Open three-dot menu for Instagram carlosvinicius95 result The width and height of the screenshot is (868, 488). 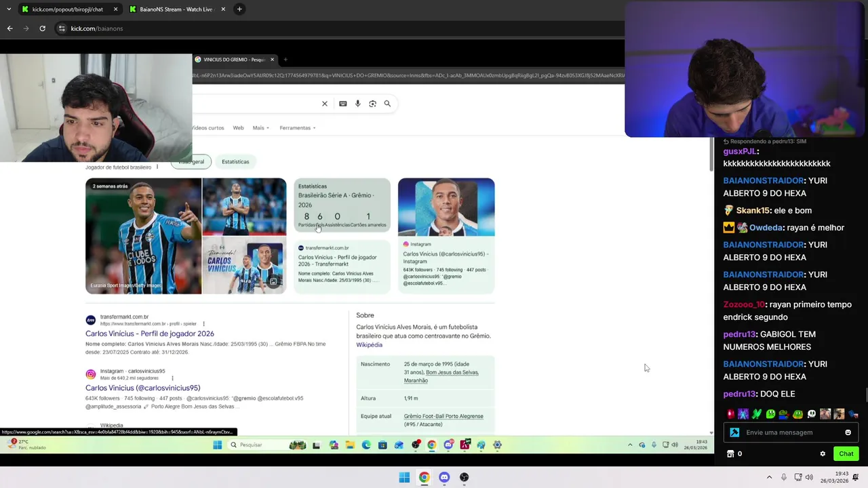(172, 378)
